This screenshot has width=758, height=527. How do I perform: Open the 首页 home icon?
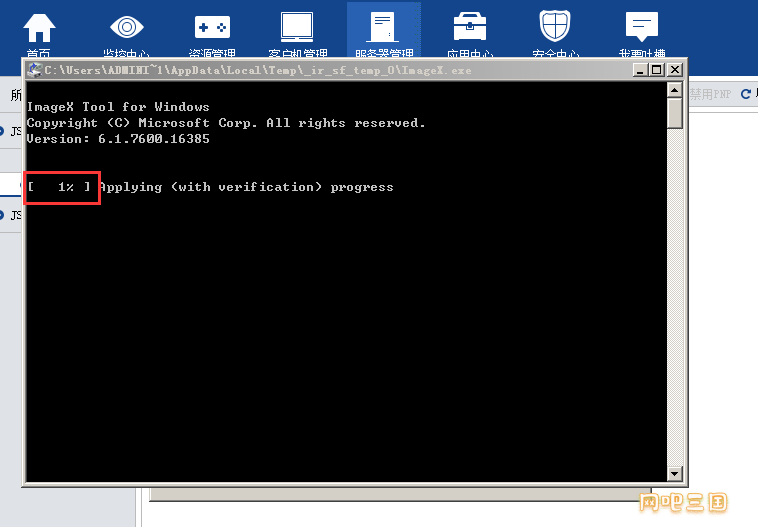click(40, 28)
